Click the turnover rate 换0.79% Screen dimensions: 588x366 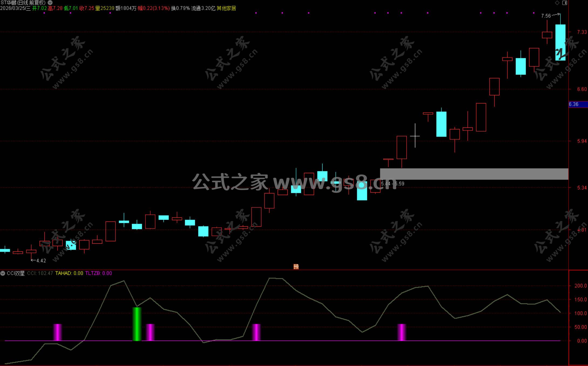point(181,8)
